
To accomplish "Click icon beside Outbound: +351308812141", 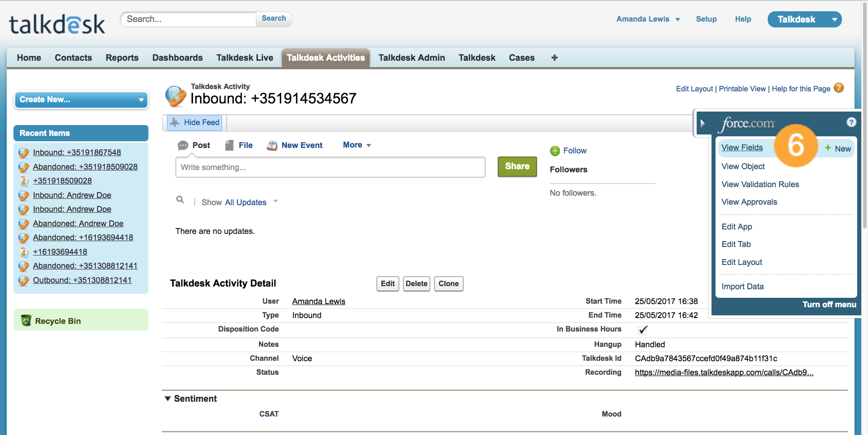I will 24,281.
